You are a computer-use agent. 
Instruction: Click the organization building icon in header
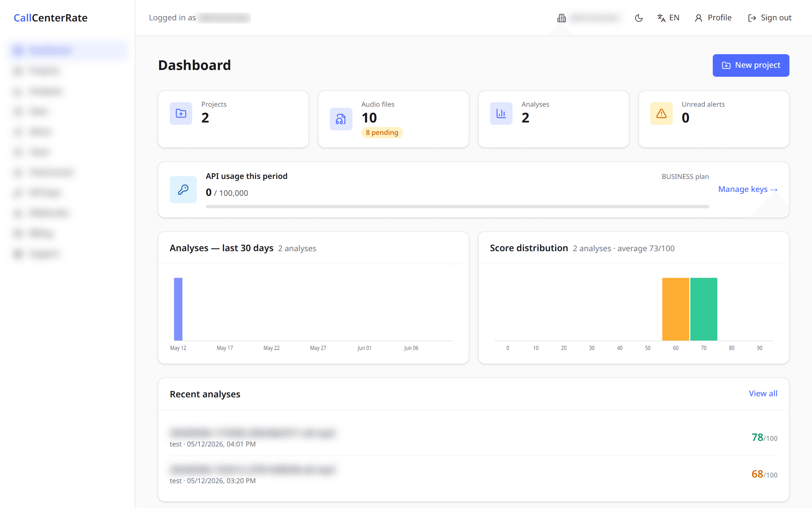[561, 18]
